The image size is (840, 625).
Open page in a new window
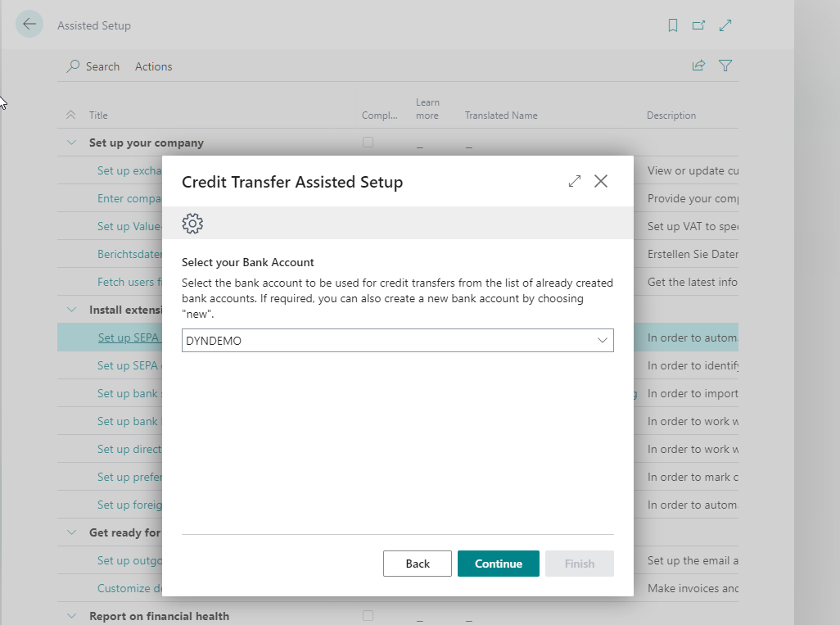click(698, 25)
